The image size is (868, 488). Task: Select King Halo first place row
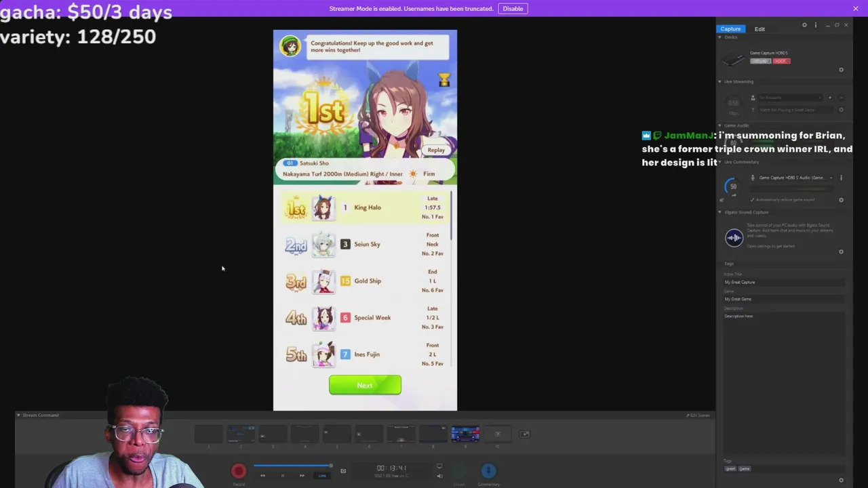(365, 208)
